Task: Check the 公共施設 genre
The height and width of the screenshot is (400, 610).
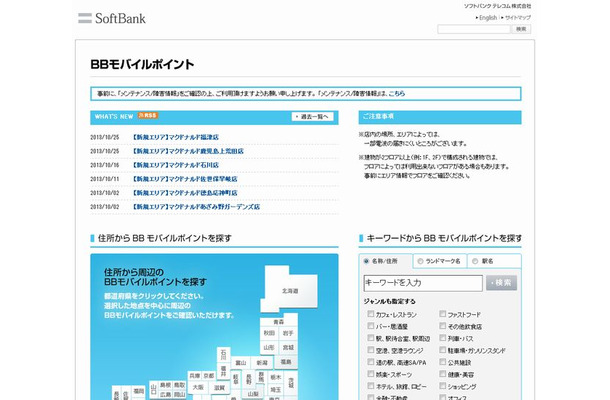Action: (442, 362)
